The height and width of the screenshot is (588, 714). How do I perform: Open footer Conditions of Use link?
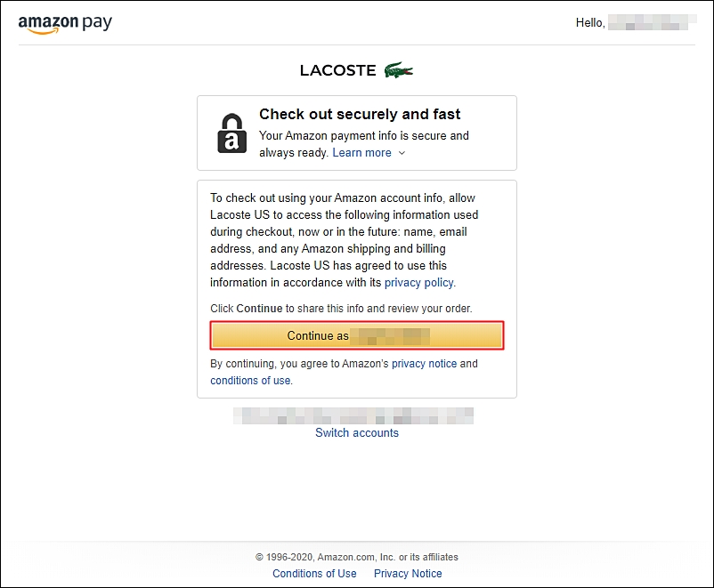pos(314,574)
